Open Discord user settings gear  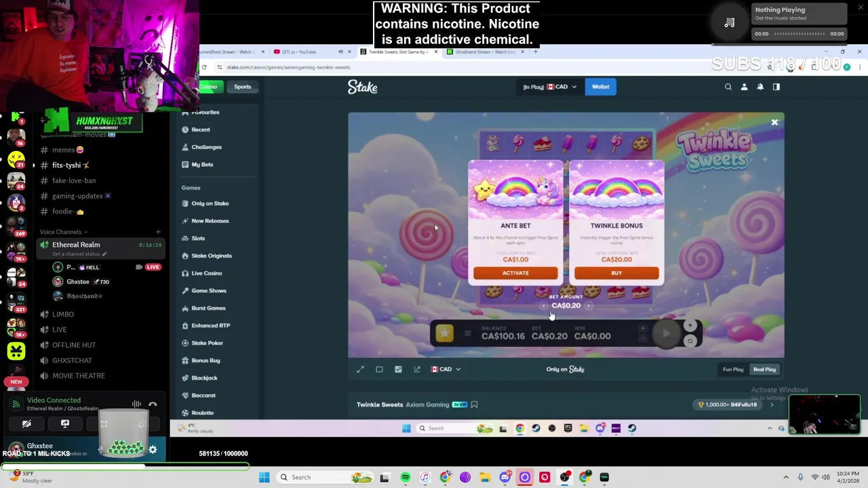[x=153, y=449]
